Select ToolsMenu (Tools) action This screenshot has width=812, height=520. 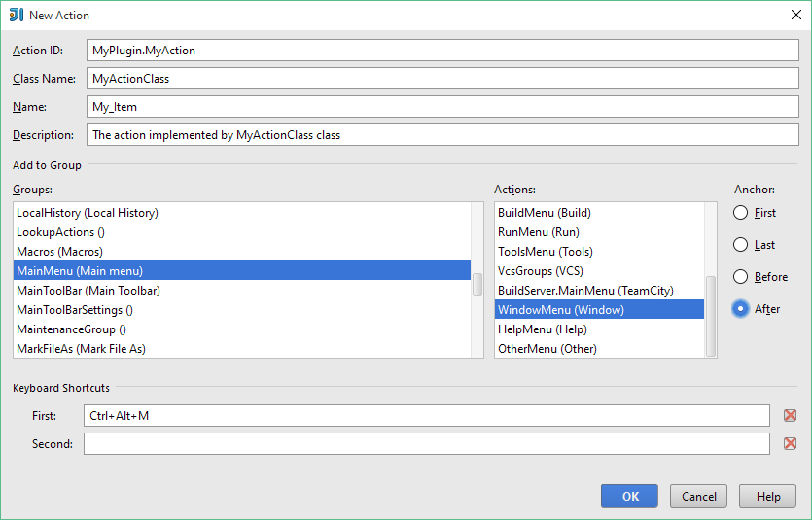click(x=545, y=252)
